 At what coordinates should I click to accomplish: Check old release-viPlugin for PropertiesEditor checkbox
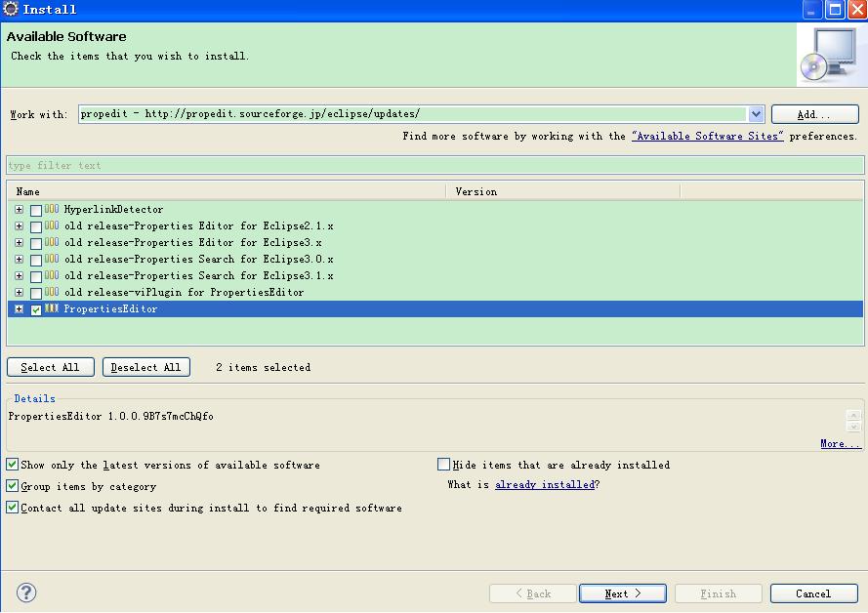point(36,293)
